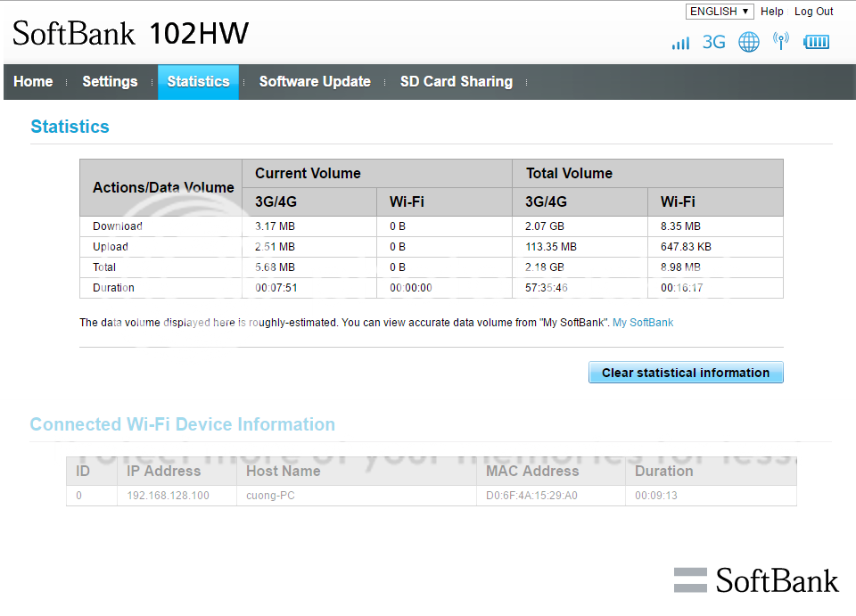Click the Total row label
Screen dimensions: 856x616
(x=104, y=267)
